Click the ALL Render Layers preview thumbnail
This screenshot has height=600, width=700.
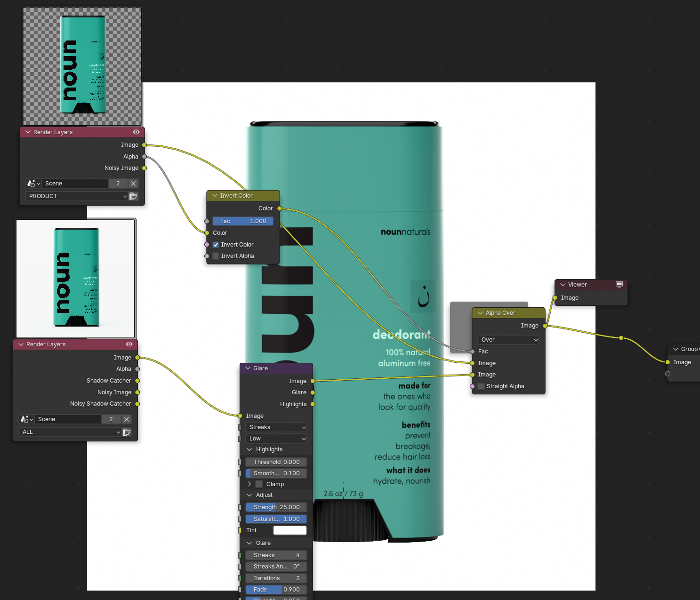pyautogui.click(x=76, y=278)
